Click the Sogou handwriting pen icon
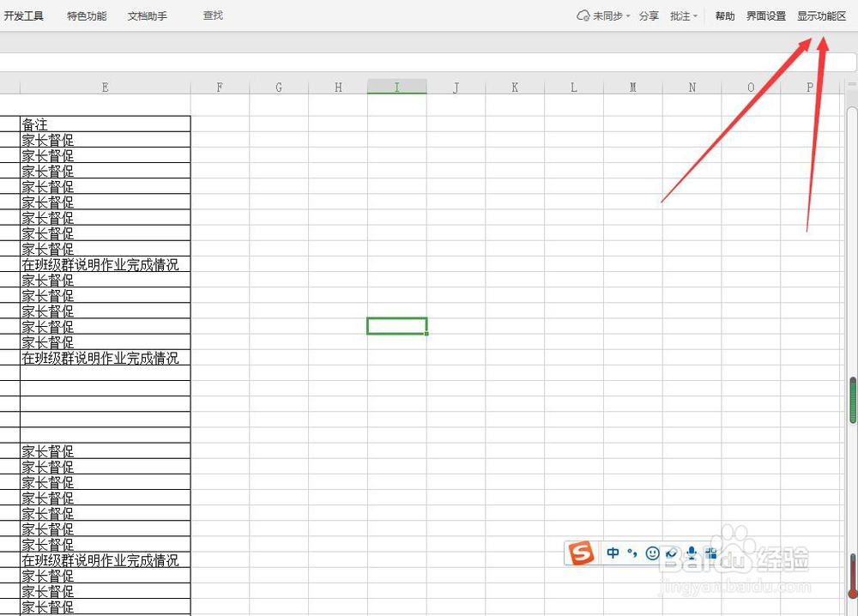The height and width of the screenshot is (616, 858). 673,553
